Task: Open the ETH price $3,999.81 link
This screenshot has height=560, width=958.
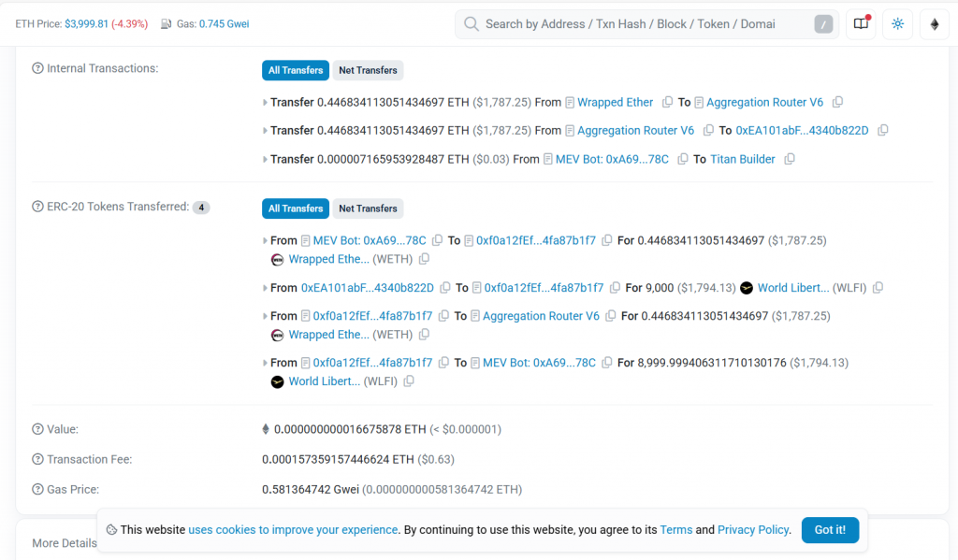Action: tap(86, 23)
